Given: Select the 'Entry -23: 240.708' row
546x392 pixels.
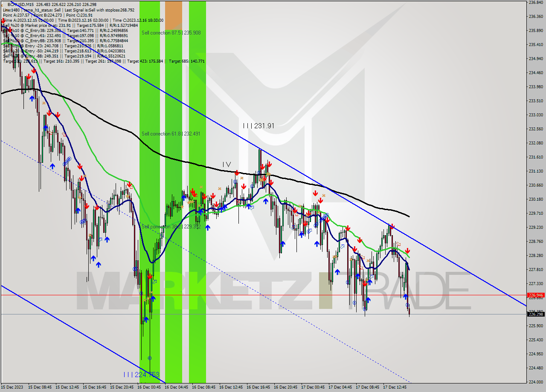Looking at the screenshot, I should click(x=64, y=46).
